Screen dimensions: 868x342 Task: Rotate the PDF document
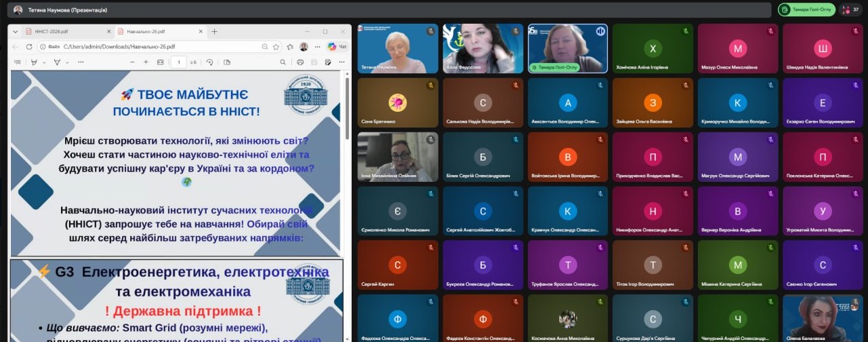pyautogui.click(x=209, y=62)
